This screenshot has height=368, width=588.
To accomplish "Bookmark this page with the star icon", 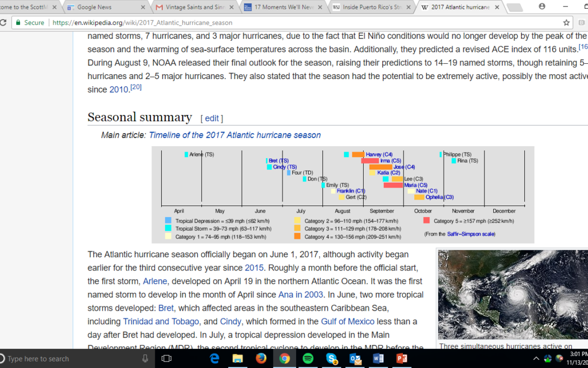I will point(566,23).
